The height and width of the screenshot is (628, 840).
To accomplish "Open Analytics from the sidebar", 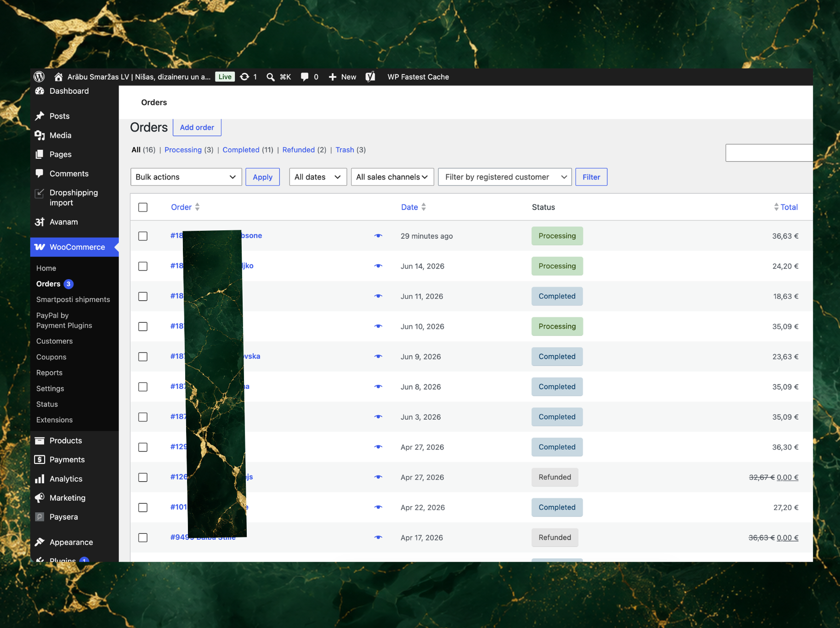I will click(66, 479).
